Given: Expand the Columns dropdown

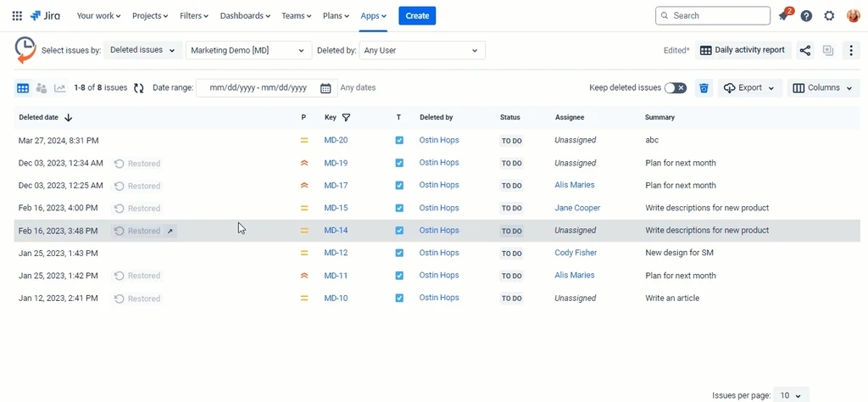Looking at the screenshot, I should (x=824, y=88).
